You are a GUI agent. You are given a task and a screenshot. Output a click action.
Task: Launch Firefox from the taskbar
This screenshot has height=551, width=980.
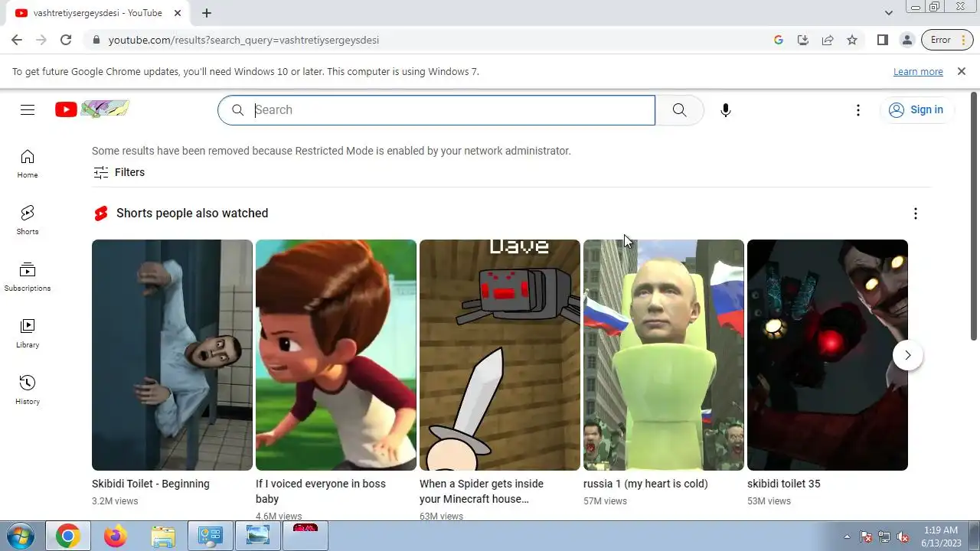coord(115,536)
